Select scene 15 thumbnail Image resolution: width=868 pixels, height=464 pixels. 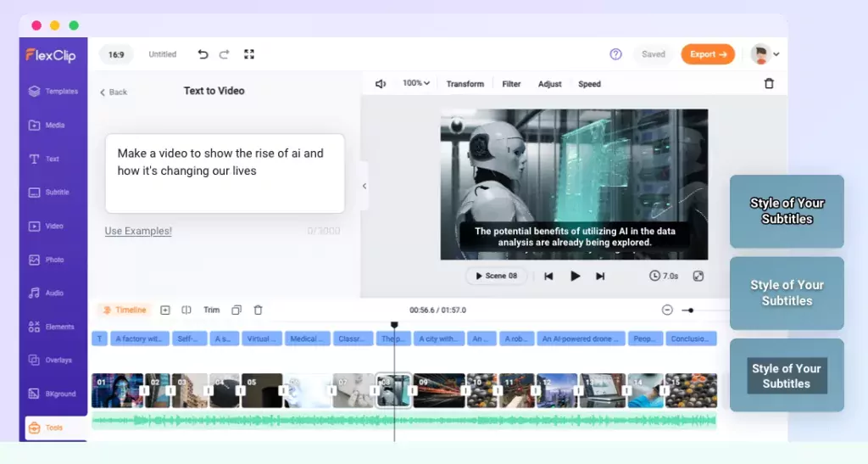pyautogui.click(x=691, y=391)
